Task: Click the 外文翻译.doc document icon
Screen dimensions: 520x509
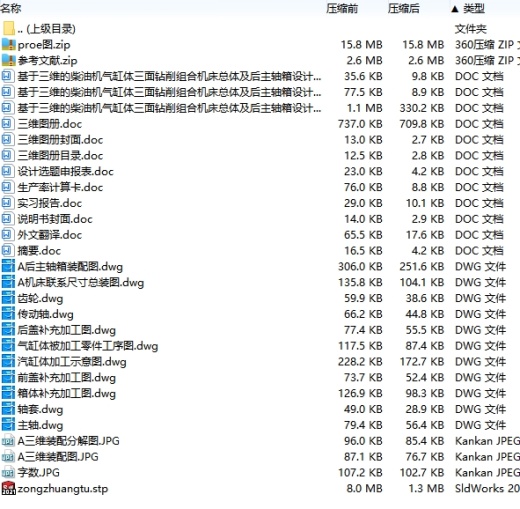Action: [8, 235]
